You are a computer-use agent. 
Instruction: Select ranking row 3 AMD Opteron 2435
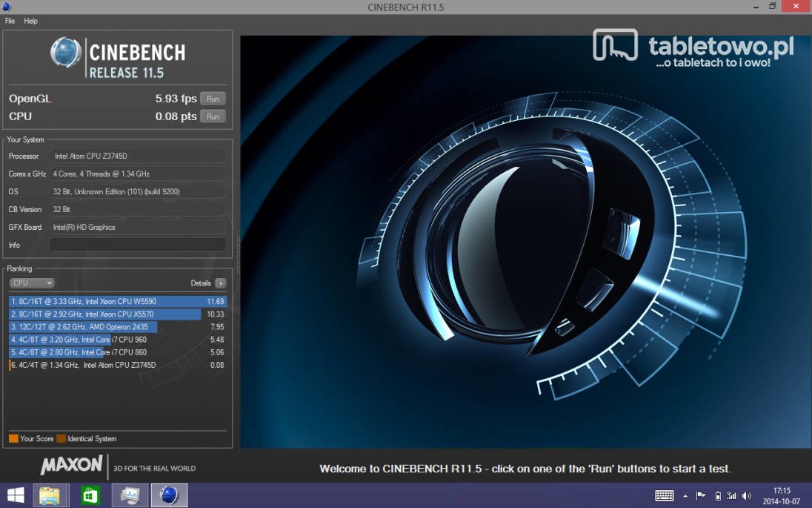[x=118, y=326]
